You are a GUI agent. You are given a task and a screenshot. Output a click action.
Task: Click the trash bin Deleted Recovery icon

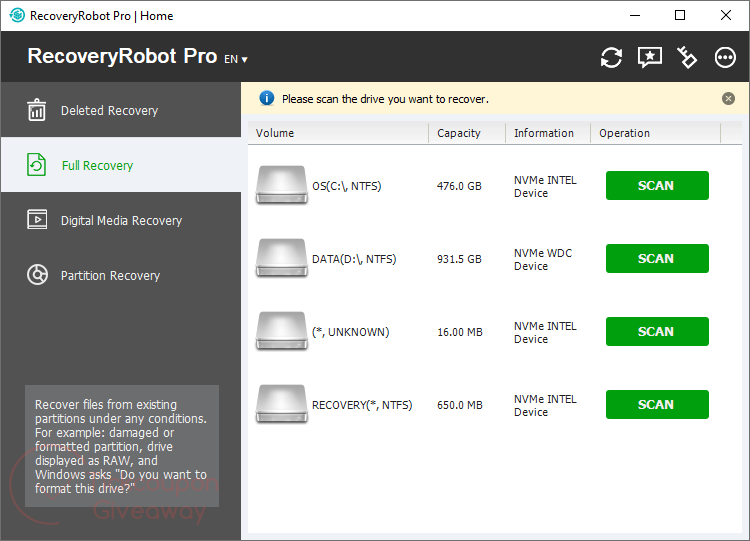pyautogui.click(x=37, y=110)
